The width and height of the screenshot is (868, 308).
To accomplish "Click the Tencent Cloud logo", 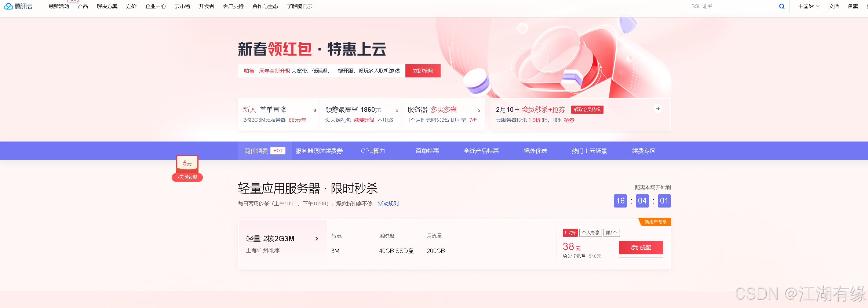I will click(18, 6).
